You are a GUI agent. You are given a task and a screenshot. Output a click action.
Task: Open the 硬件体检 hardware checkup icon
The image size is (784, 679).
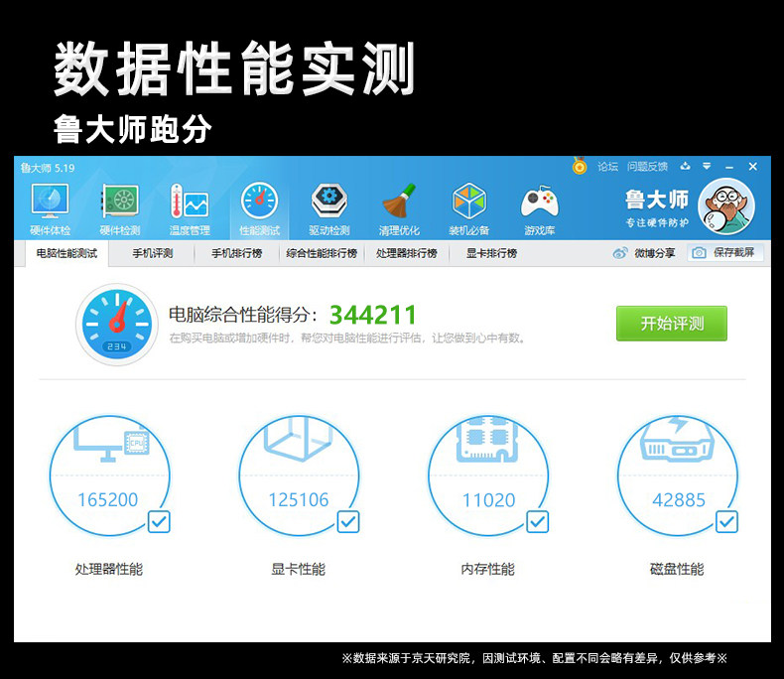click(50, 202)
